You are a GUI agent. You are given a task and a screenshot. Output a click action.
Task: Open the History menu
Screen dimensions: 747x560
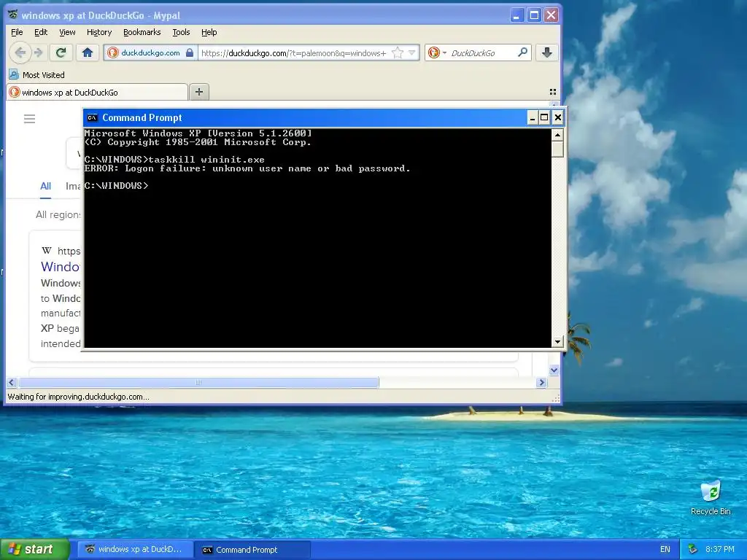point(99,32)
